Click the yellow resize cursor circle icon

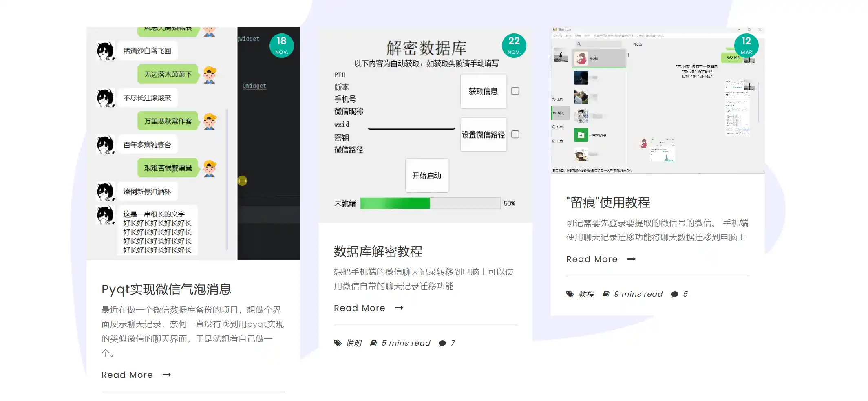[242, 181]
